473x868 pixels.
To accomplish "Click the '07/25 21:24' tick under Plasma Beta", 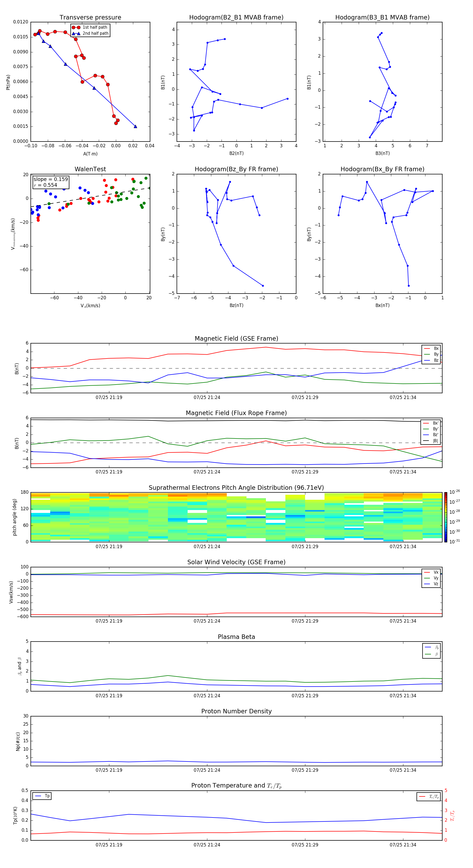I will pos(207,695).
